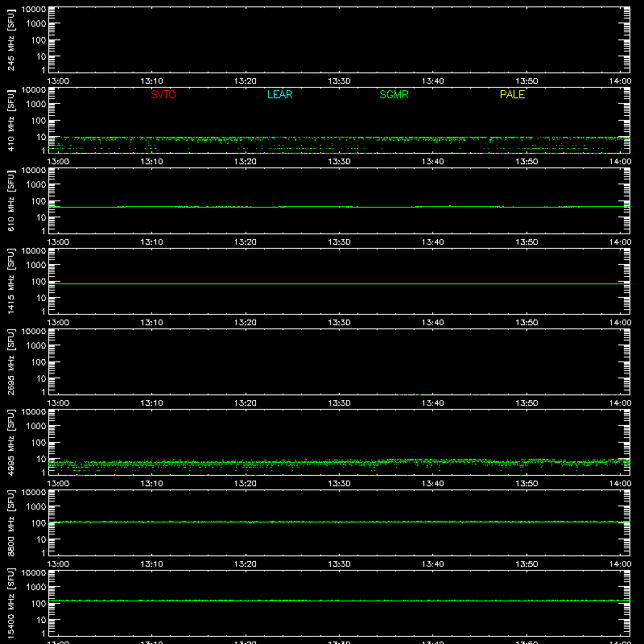Click 13:50 time label below 410 MHz panel

point(526,162)
